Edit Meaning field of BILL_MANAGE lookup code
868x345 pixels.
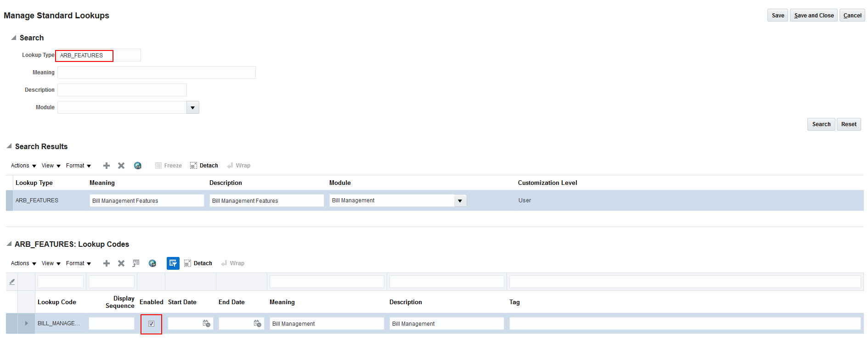click(x=327, y=323)
